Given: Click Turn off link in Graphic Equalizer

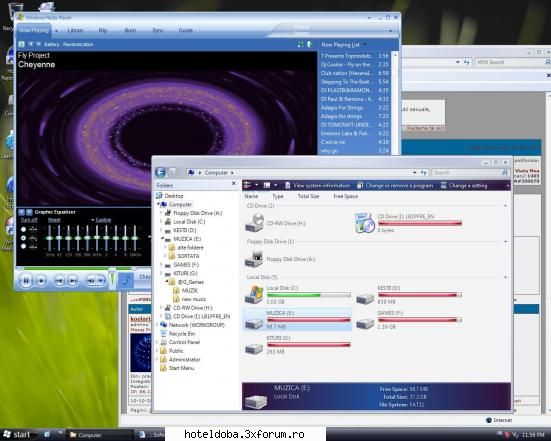Looking at the screenshot, I should tap(29, 220).
